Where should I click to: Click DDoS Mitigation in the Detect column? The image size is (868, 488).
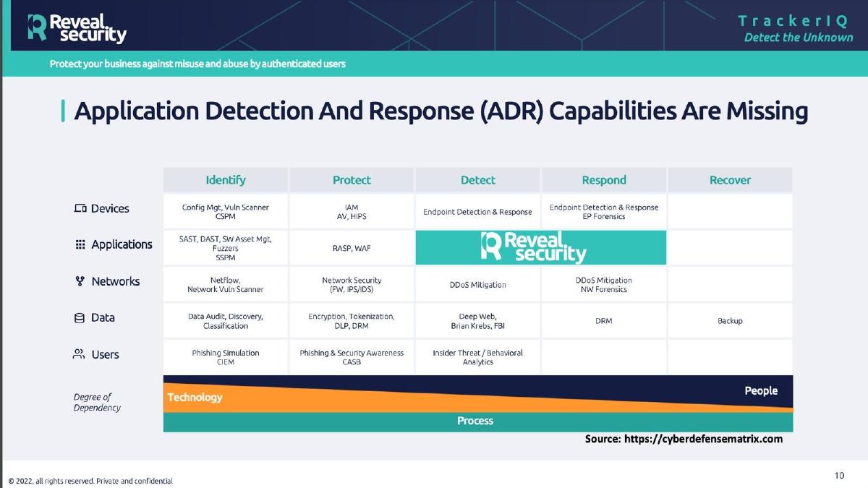tap(478, 285)
